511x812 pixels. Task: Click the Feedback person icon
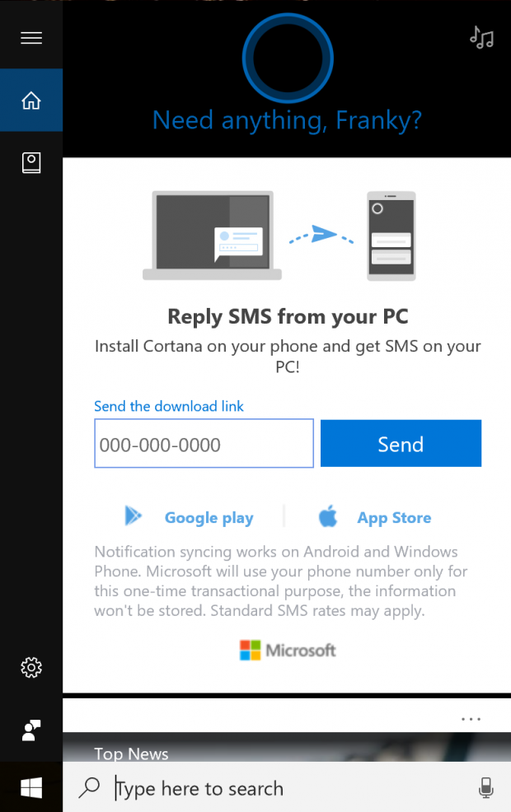(31, 730)
